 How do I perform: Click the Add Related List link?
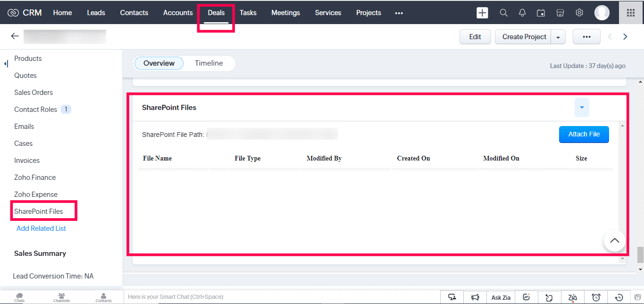(41, 228)
